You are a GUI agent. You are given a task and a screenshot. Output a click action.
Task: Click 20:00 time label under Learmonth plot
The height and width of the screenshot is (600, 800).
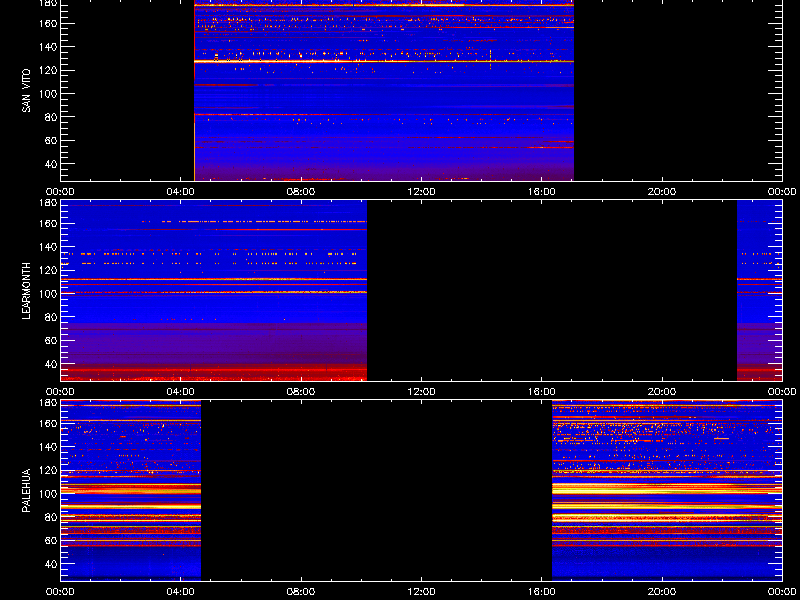pyautogui.click(x=662, y=392)
